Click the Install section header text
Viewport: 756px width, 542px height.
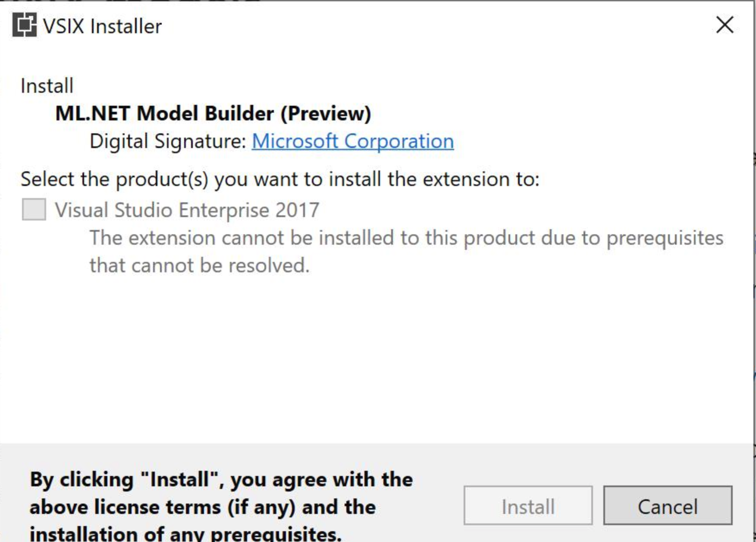(x=47, y=85)
